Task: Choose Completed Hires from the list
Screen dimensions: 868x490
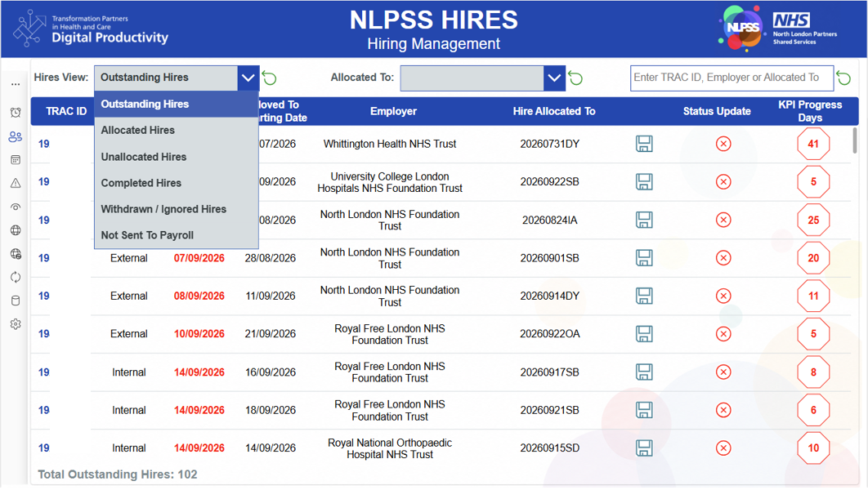Action: (x=176, y=183)
